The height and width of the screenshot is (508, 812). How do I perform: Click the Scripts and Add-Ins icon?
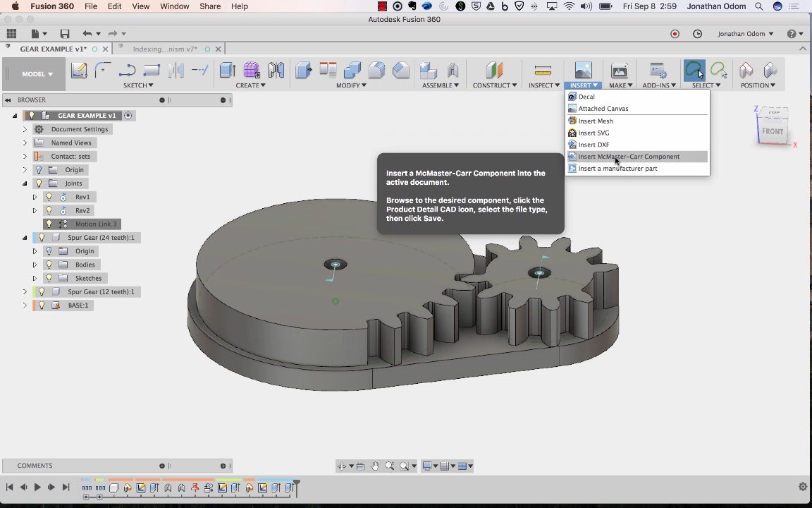658,71
